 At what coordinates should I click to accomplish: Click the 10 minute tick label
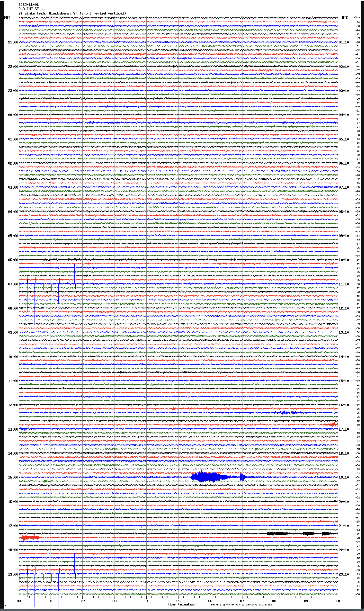pyautogui.click(x=338, y=601)
